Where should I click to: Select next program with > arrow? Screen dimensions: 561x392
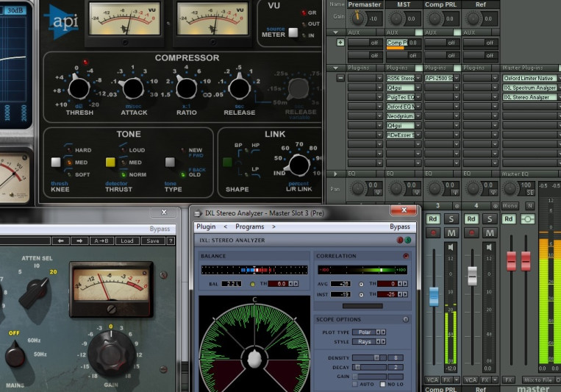(x=274, y=227)
